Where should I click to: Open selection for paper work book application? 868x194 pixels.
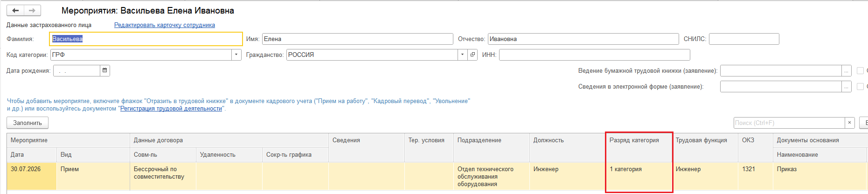coord(847,71)
